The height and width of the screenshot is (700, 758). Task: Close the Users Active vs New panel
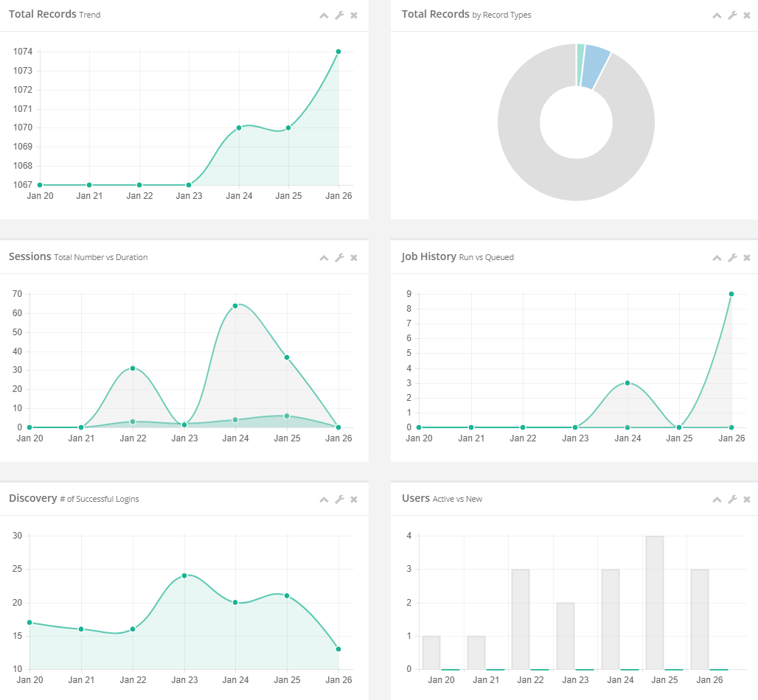pyautogui.click(x=747, y=500)
